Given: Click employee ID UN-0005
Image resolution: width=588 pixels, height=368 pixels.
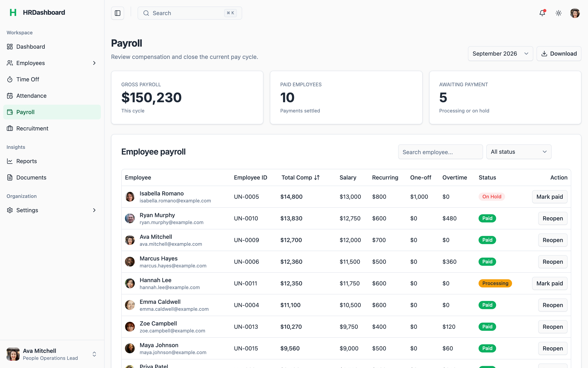Looking at the screenshot, I should click(246, 197).
